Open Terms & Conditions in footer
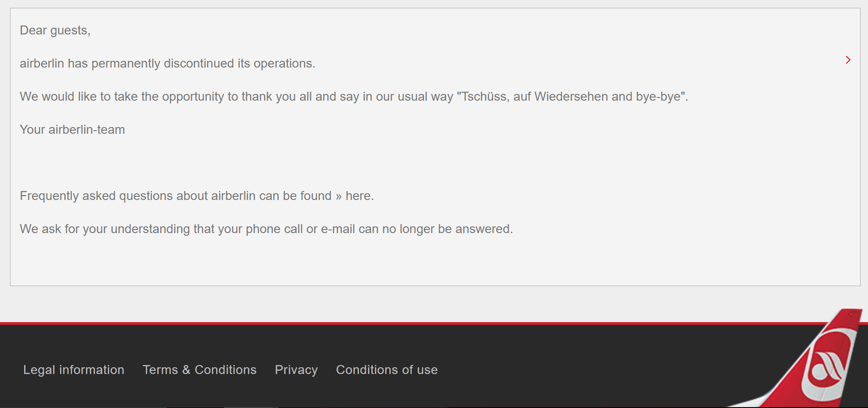868x408 pixels. [200, 370]
